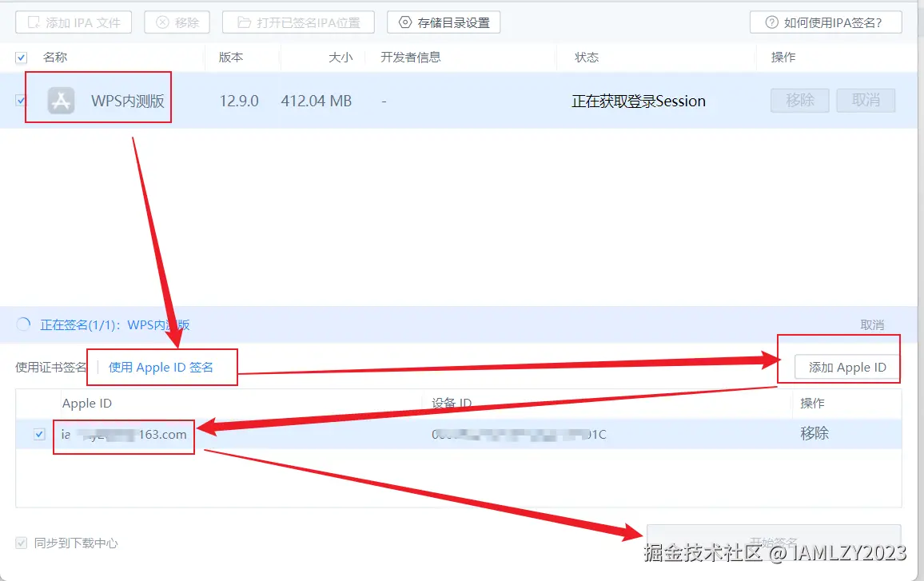Click the WPS内测版 app icon
924x581 pixels.
coord(62,101)
